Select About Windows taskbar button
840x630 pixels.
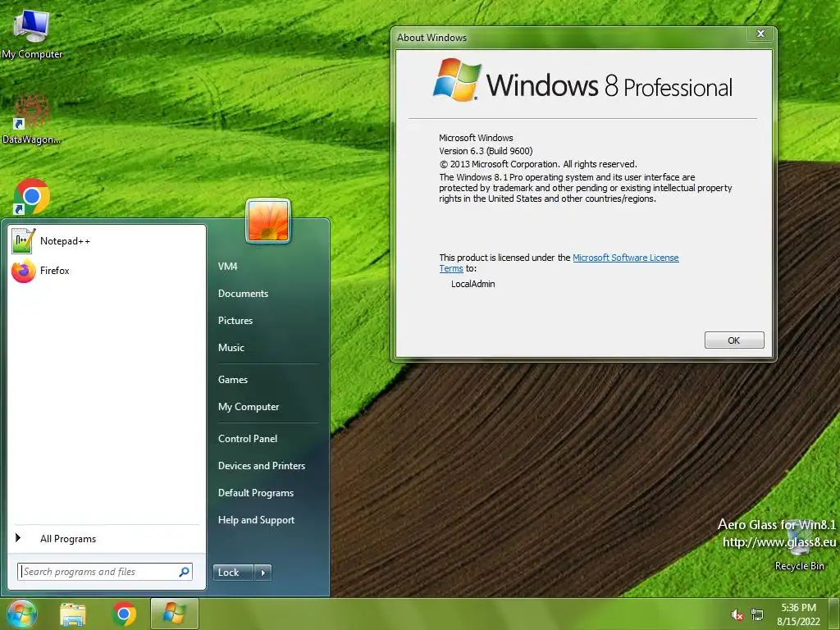[x=175, y=614]
